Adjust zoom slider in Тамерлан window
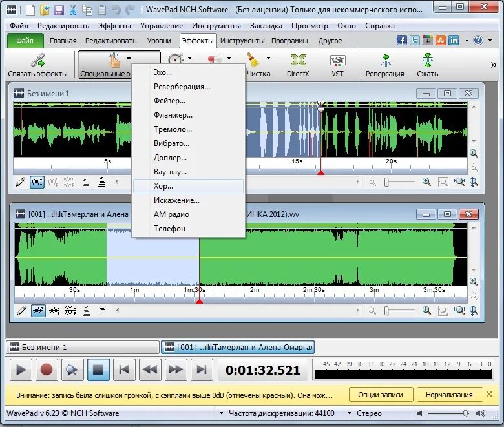Viewport: 504px width, 427px height. [x=386, y=310]
